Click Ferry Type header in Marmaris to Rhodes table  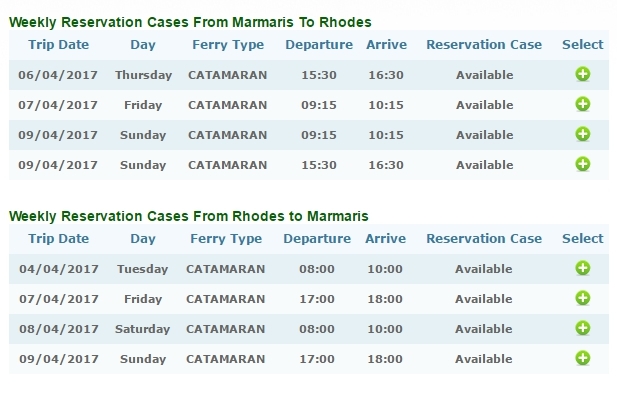click(228, 45)
